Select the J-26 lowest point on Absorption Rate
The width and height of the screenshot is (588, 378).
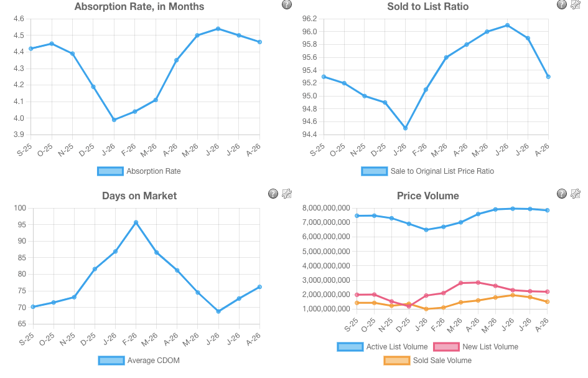coord(114,120)
